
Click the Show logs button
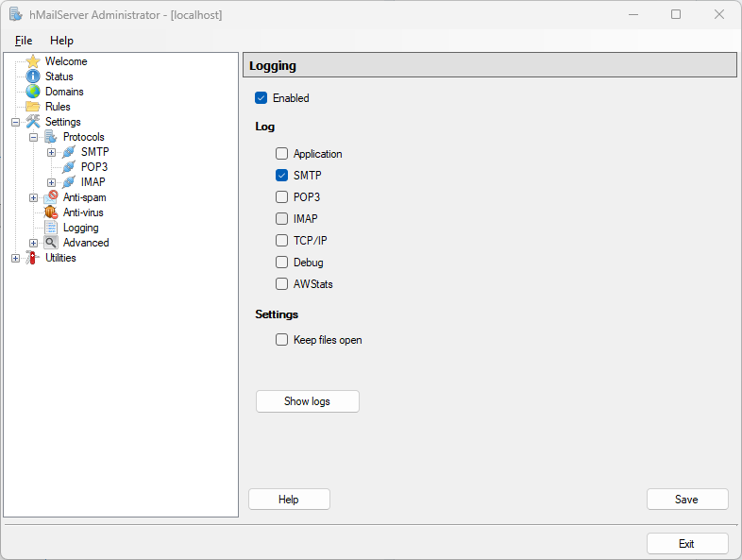point(308,401)
